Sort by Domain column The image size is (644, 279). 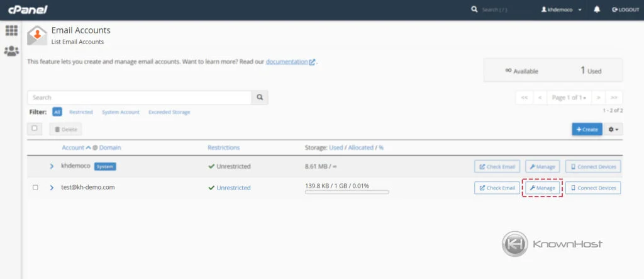click(110, 147)
